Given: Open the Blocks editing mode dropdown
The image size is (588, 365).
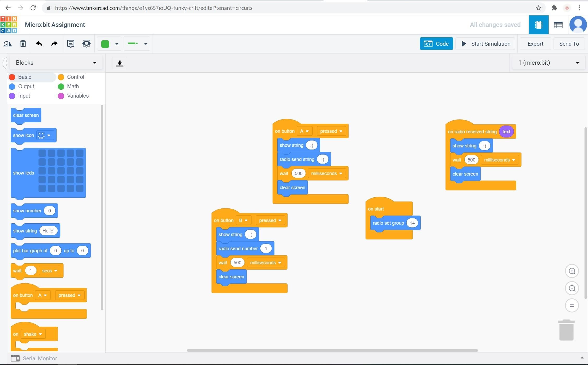Looking at the screenshot, I should pyautogui.click(x=56, y=63).
